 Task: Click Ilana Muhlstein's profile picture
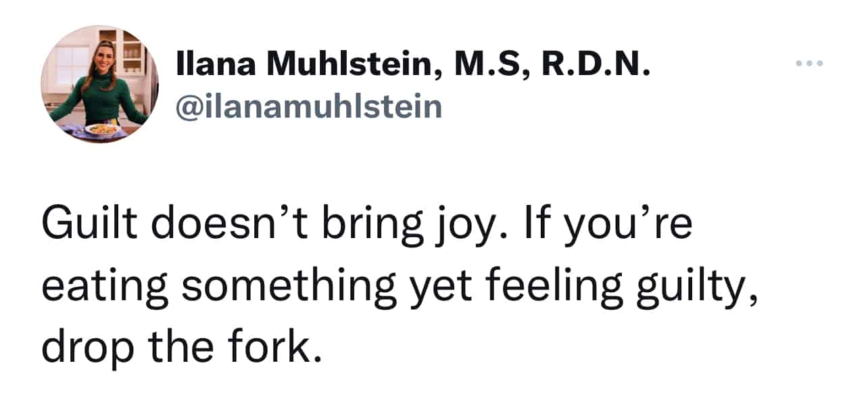point(99,84)
